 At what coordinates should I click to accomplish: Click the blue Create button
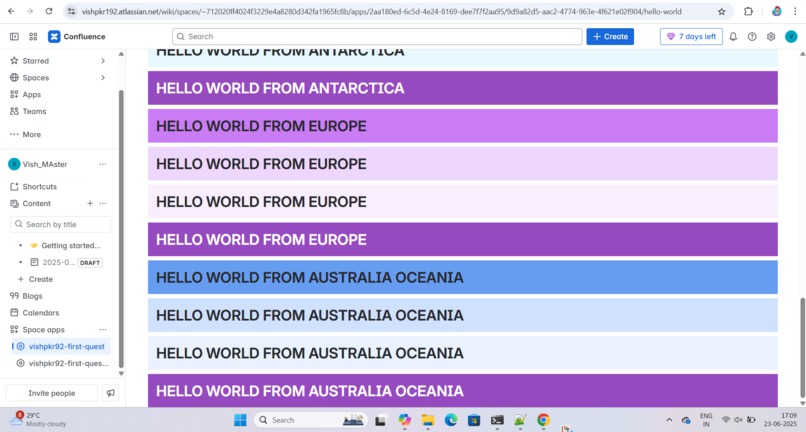pyautogui.click(x=610, y=37)
